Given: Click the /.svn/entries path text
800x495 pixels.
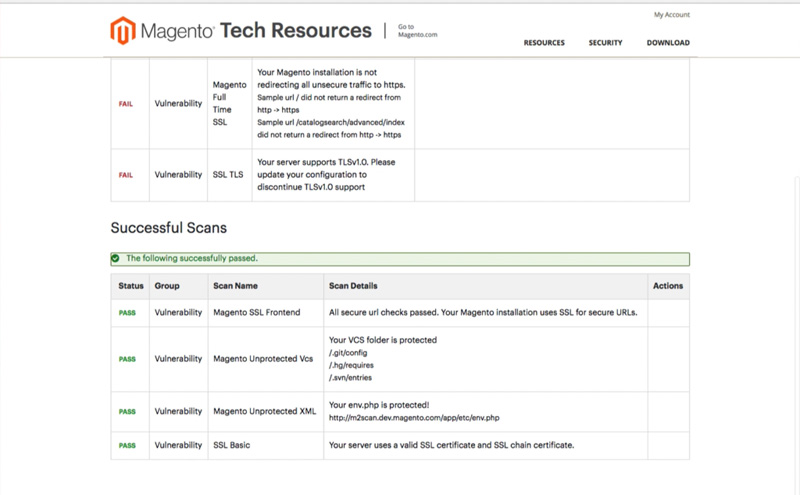Looking at the screenshot, I should click(351, 378).
